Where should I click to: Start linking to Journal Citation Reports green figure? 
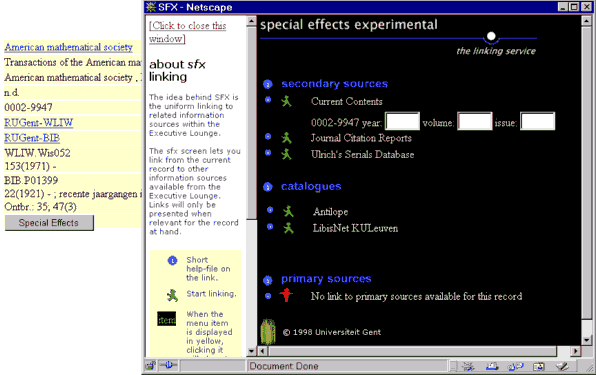click(x=286, y=138)
